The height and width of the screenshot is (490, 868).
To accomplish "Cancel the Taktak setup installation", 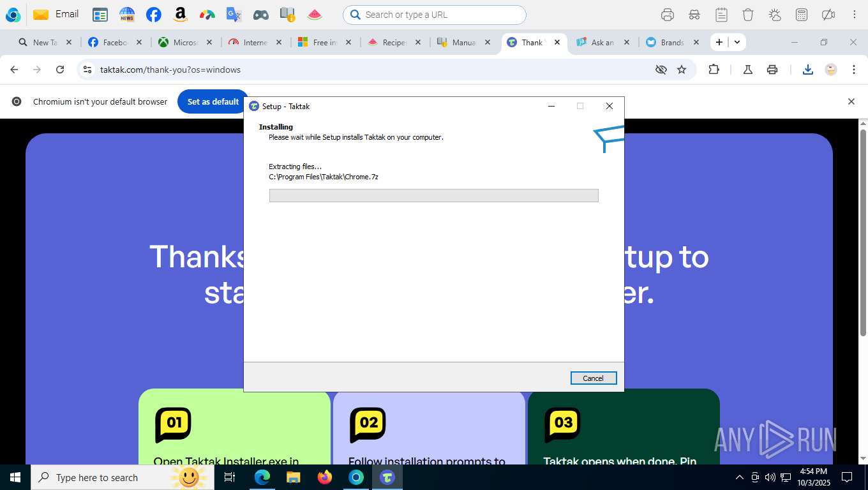I will (594, 378).
